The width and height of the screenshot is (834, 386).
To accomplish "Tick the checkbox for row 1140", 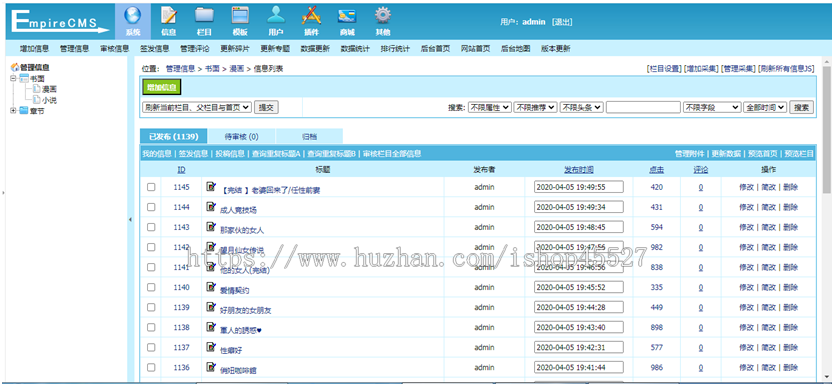I will tap(151, 287).
